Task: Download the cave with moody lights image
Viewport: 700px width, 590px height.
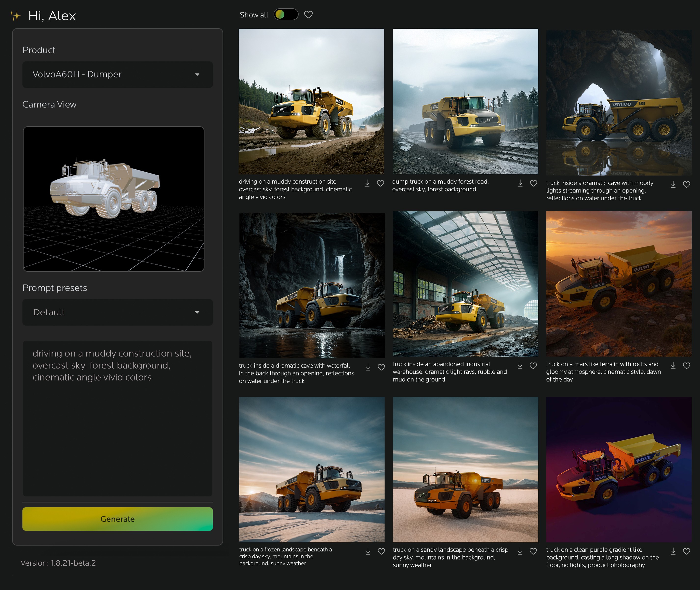Action: (x=673, y=184)
